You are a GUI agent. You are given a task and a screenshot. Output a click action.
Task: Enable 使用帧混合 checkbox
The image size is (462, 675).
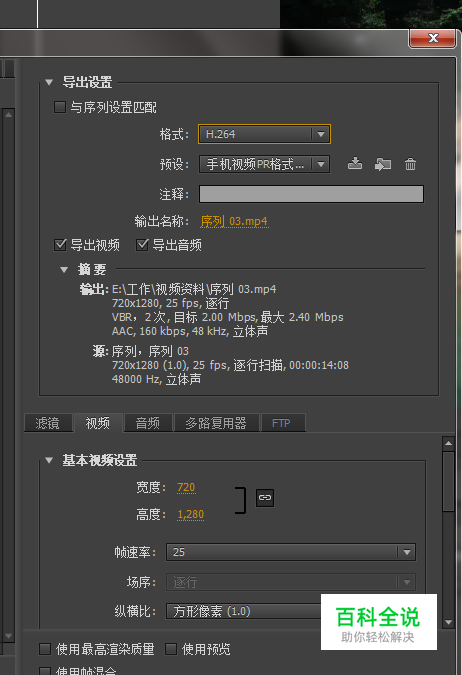tap(45, 671)
